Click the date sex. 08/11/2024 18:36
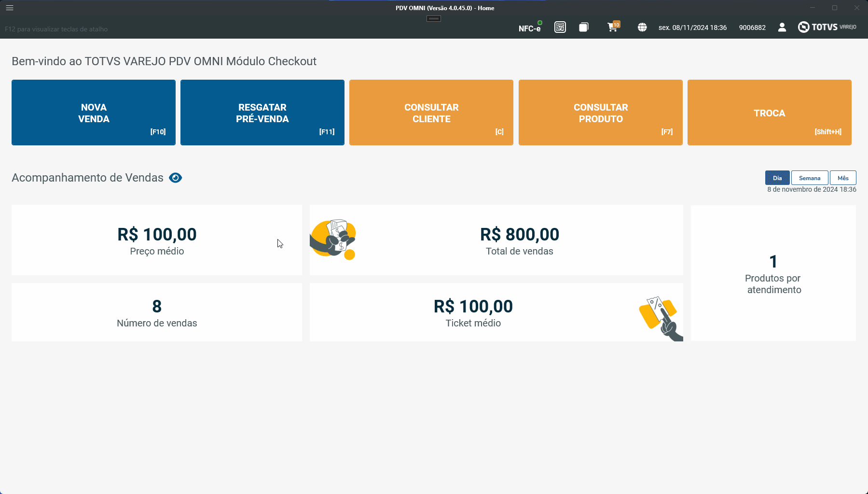This screenshot has width=868, height=494. tap(692, 28)
